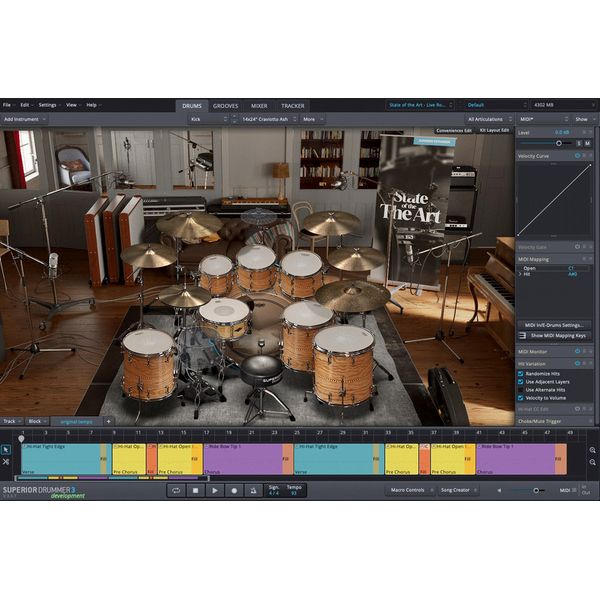Open the Track menu dropdown
This screenshot has height=600, width=600.
(12, 421)
